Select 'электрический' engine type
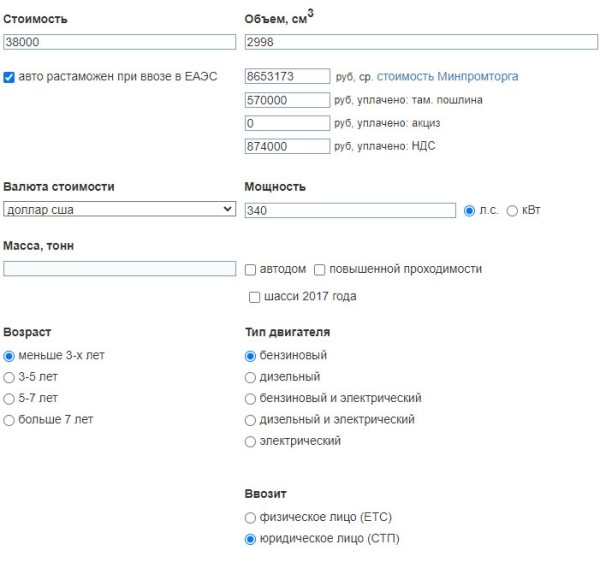Screen dimensions: 600x568 pos(250,441)
